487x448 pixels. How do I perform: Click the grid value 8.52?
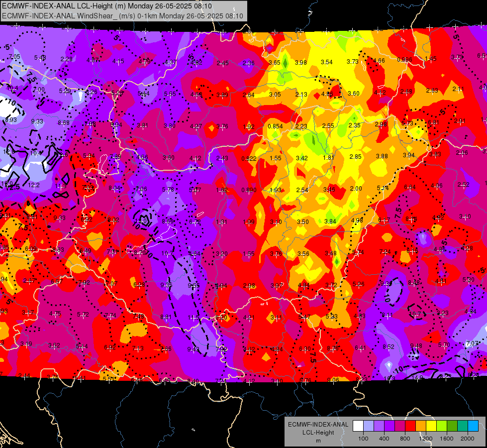coord(388,347)
